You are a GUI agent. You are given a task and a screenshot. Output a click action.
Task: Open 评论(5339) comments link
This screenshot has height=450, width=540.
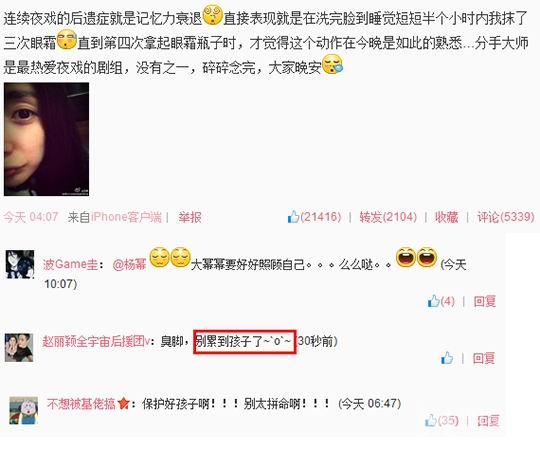[506, 217]
